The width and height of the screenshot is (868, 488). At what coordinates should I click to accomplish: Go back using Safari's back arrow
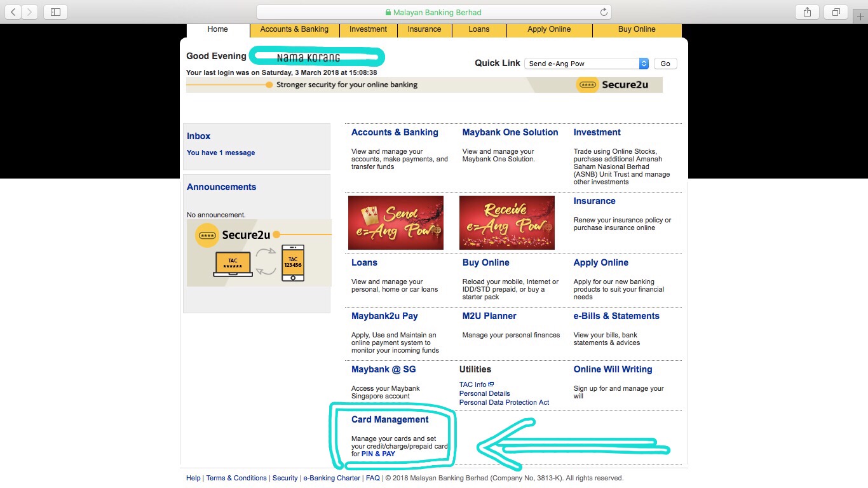(x=13, y=12)
